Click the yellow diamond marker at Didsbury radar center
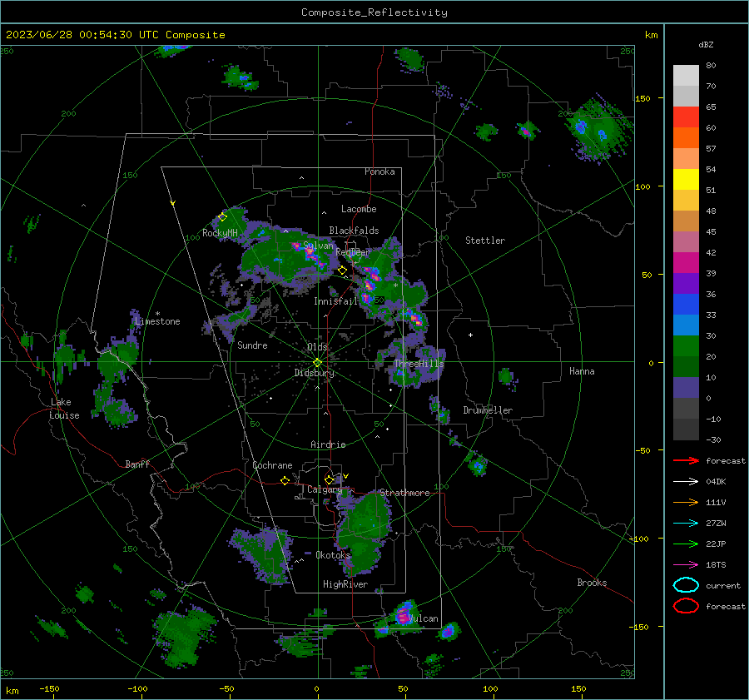The height and width of the screenshot is (700, 749). pos(317,363)
